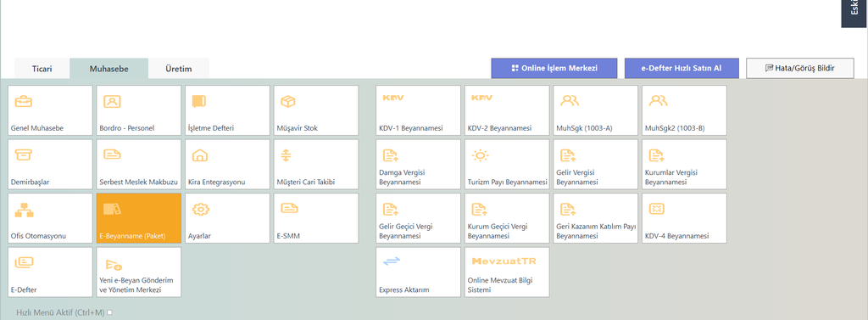
Task: Select the highlighted E-Beyanname (Paket) tile
Action: pyautogui.click(x=139, y=218)
